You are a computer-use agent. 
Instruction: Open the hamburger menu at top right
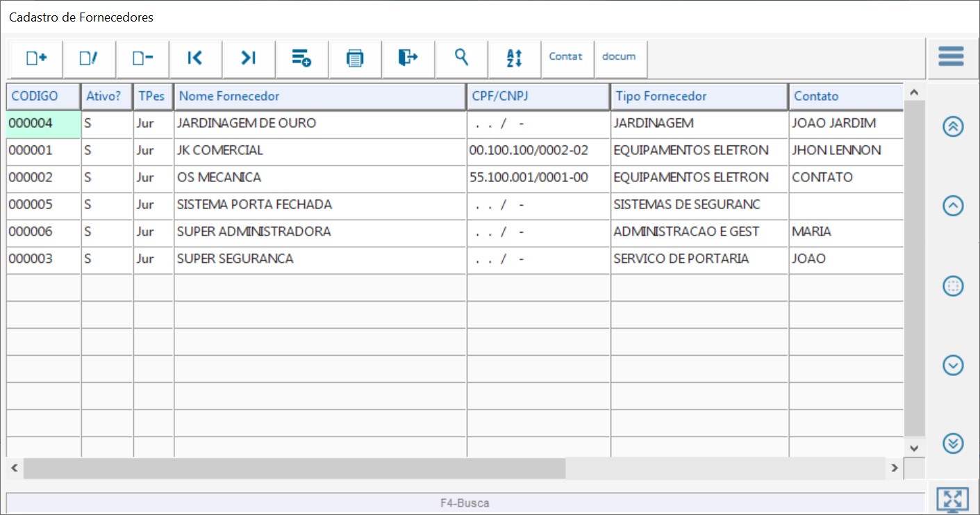(x=951, y=56)
